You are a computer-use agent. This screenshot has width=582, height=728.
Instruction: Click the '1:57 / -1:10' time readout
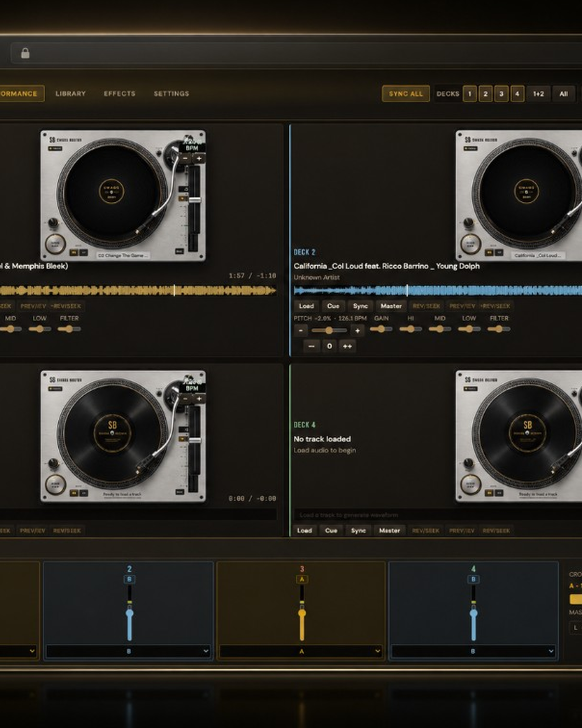[252, 275]
